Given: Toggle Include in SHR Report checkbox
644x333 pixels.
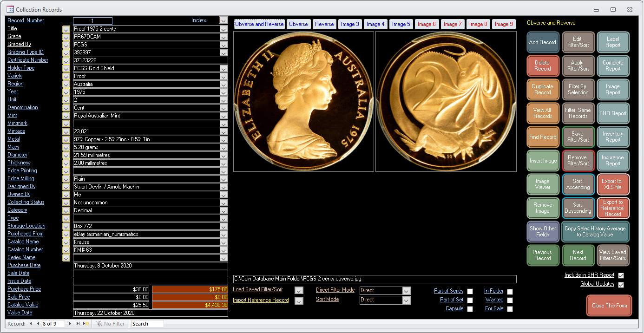Looking at the screenshot, I should point(621,275).
